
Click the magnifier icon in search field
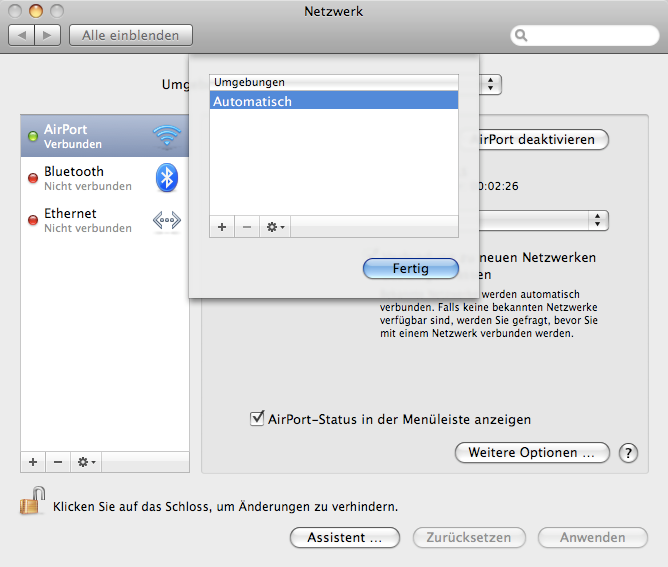(x=521, y=35)
